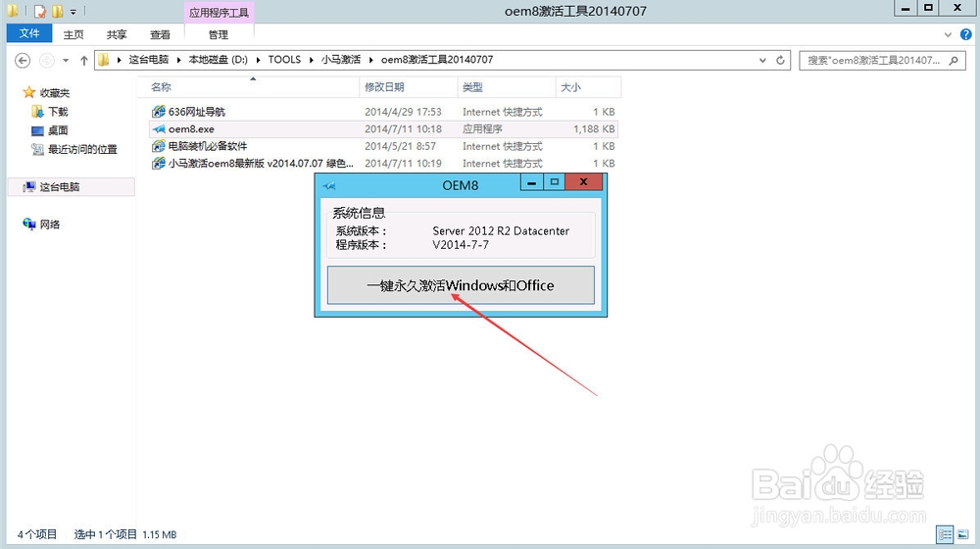Select the 应用程序工具 contextual tab
Screen dimensions: 980x549
pyautogui.click(x=219, y=12)
